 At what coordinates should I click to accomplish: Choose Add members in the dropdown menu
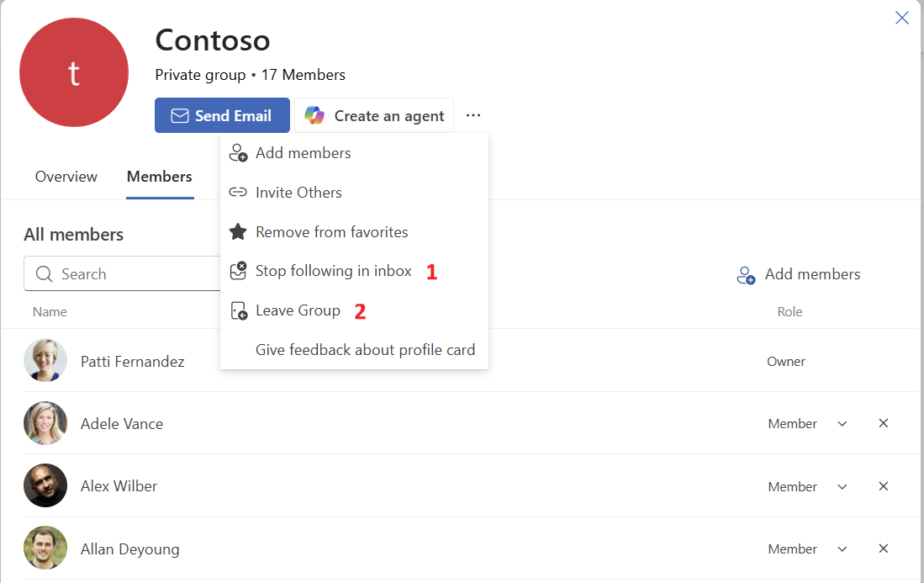[354, 153]
